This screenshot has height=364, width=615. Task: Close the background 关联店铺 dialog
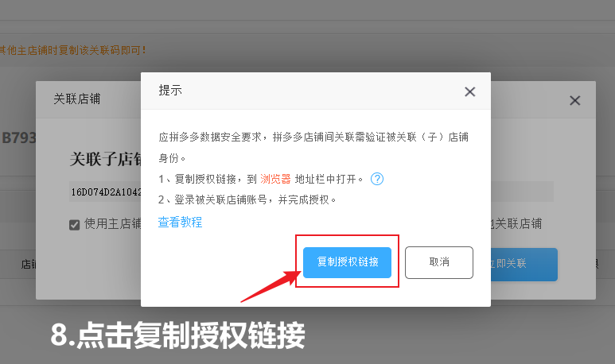[574, 100]
